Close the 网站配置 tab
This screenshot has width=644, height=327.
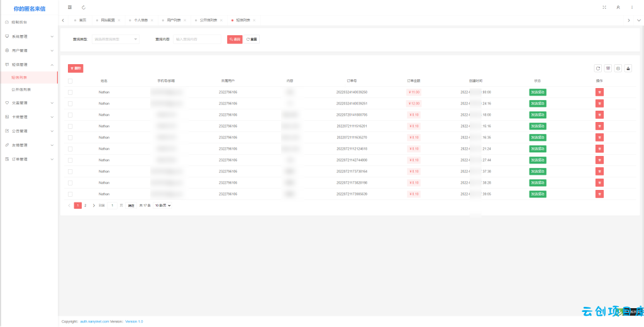tap(119, 20)
